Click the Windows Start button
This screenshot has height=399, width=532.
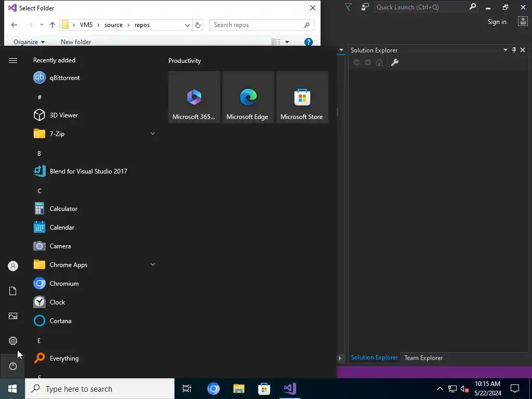pos(12,389)
